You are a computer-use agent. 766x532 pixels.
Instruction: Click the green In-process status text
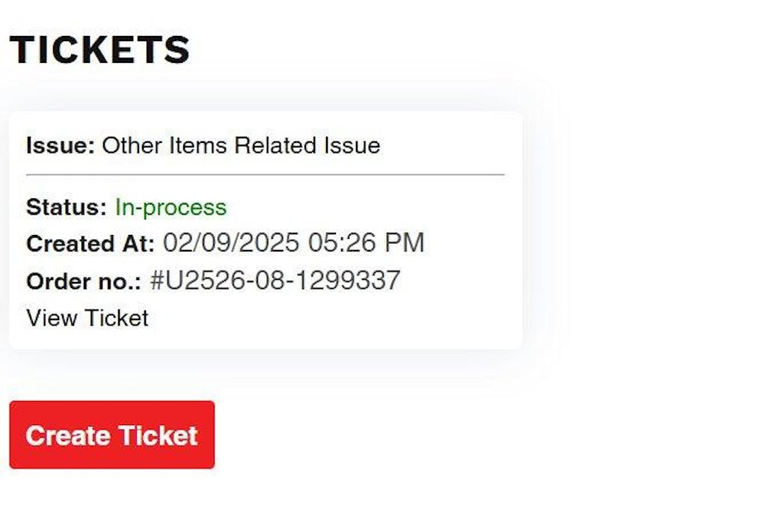(x=171, y=207)
